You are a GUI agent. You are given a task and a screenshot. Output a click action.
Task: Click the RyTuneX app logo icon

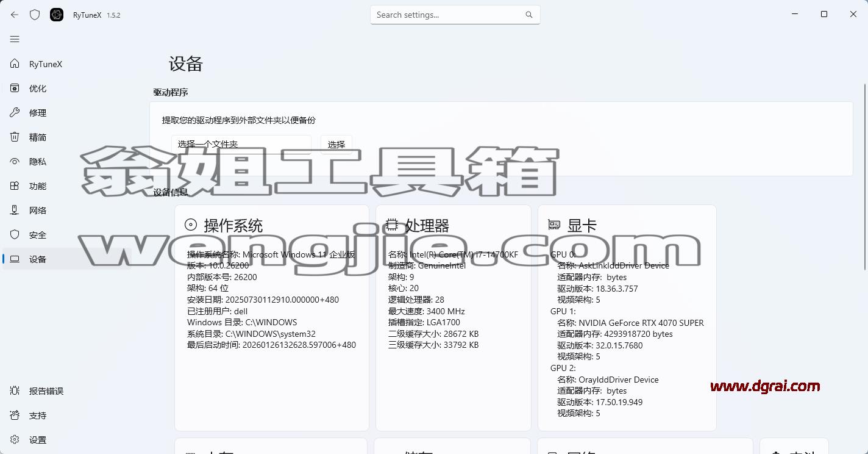coord(57,15)
